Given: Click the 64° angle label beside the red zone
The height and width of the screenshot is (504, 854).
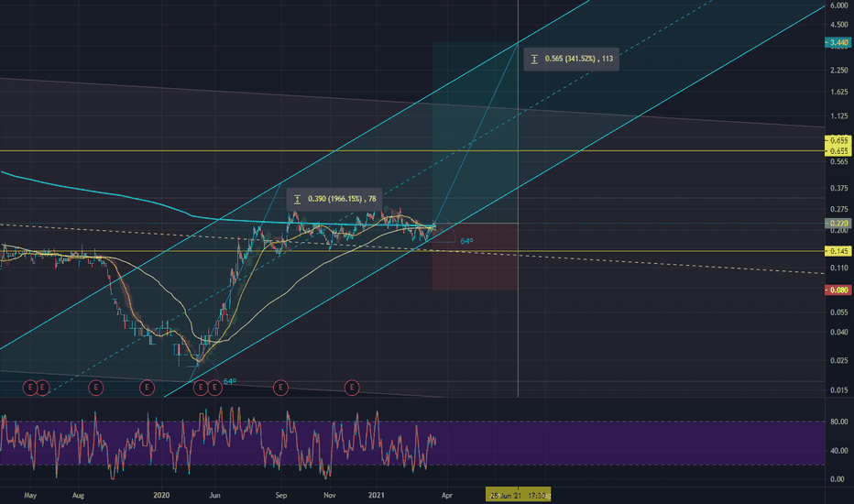Looking at the screenshot, I should 466,241.
